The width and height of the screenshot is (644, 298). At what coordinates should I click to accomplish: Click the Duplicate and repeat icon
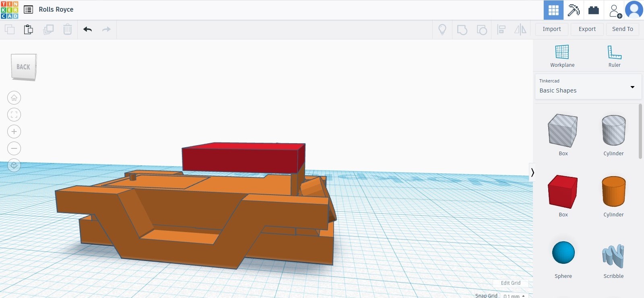click(48, 29)
